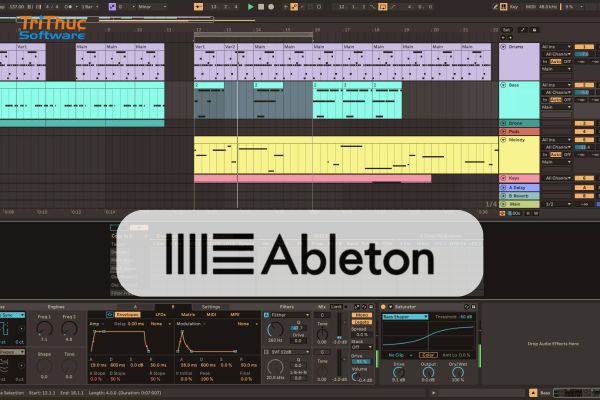Open the Settings tab of the synth
Viewport: 600px width, 400px height.
pos(211,307)
